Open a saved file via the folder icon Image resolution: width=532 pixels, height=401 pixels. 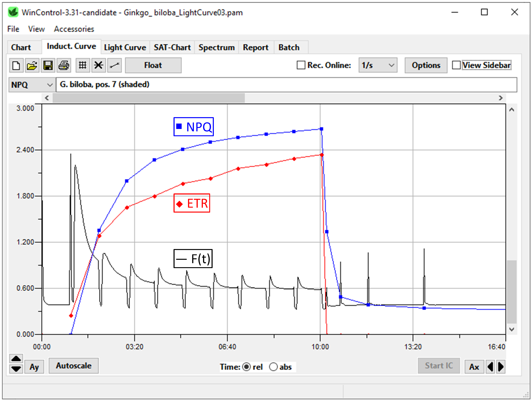32,65
